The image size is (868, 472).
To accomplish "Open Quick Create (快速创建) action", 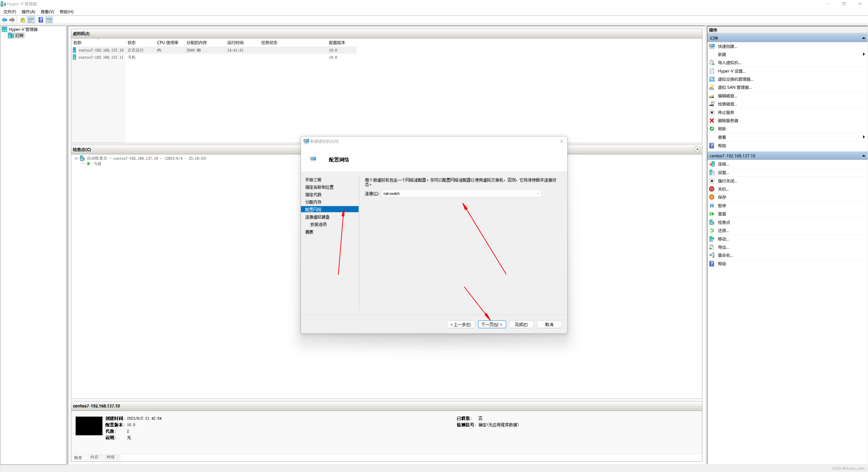I will 727,46.
